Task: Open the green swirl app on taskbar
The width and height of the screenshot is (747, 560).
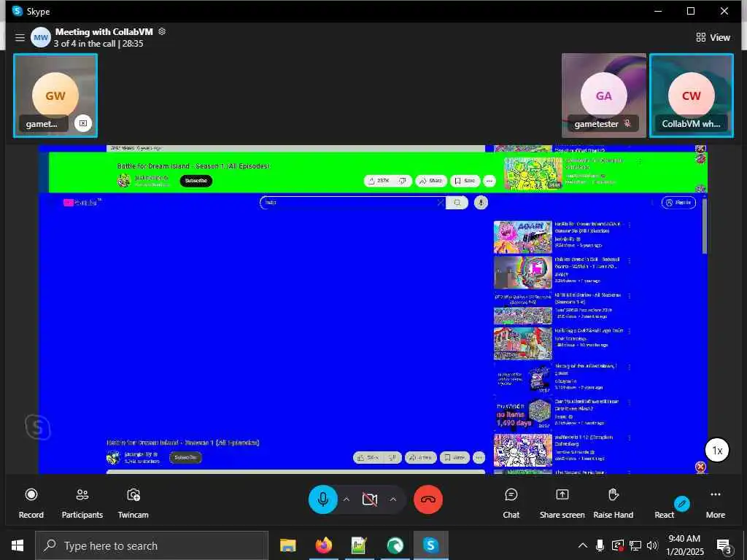Action: click(x=395, y=545)
